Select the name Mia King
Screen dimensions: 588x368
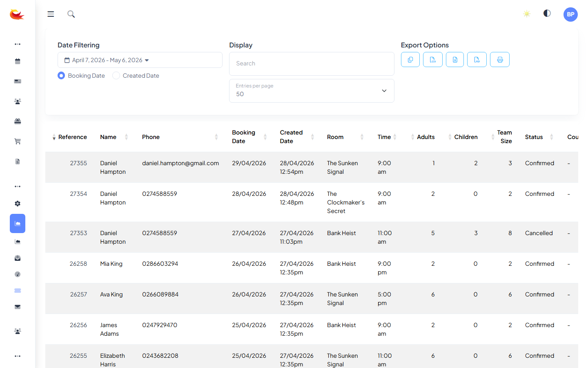click(x=111, y=264)
